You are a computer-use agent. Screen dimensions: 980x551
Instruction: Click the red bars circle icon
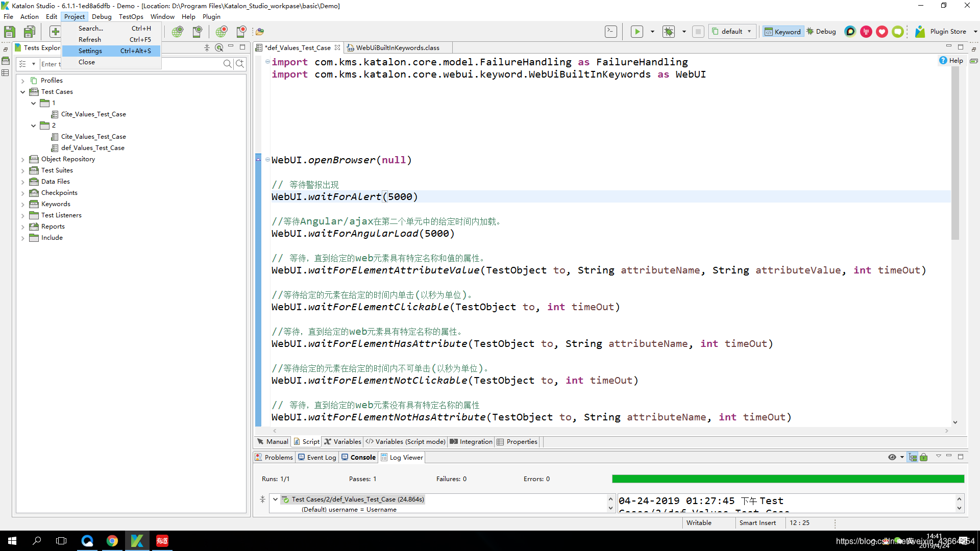point(866,32)
